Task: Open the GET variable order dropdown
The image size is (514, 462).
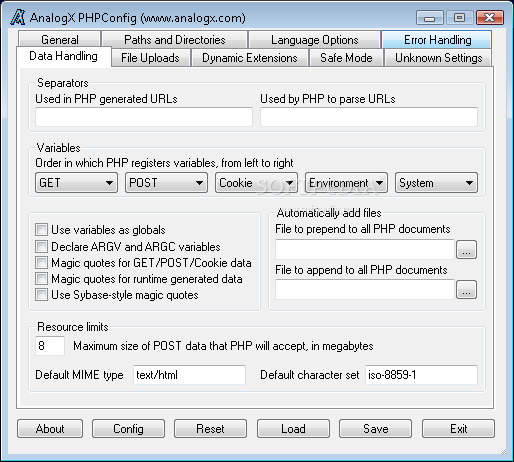Action: pos(76,183)
